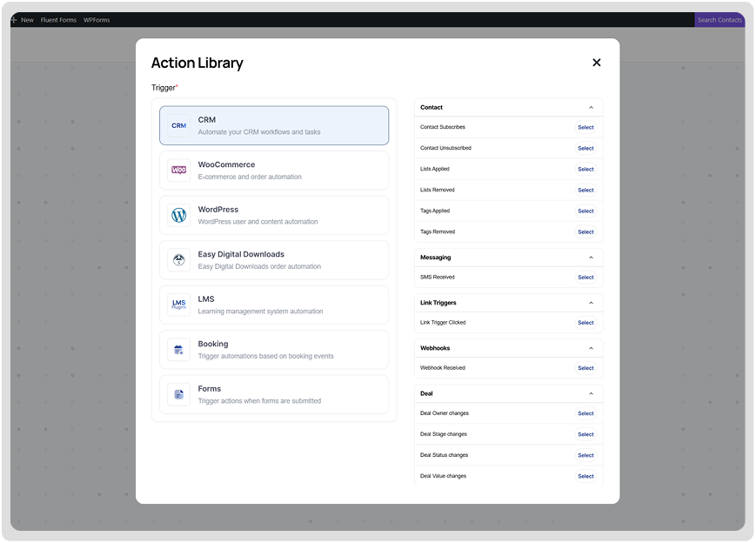Click the plus icon beside New
Viewport: 756px width, 543px height.
(14, 20)
